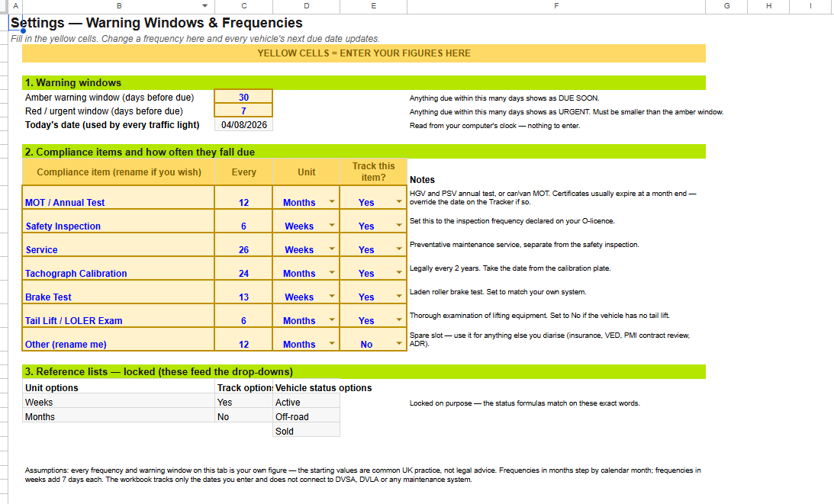Select column H header

click(x=768, y=6)
